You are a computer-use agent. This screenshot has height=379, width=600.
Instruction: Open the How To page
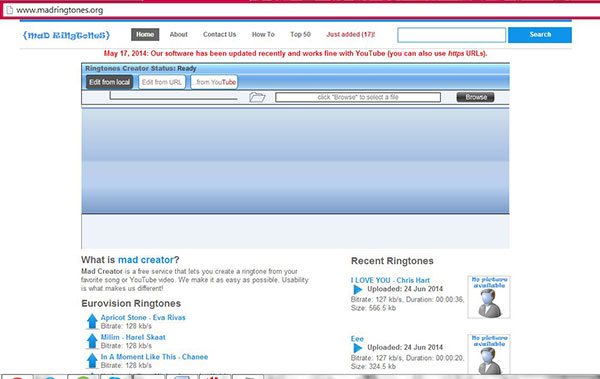click(x=263, y=34)
